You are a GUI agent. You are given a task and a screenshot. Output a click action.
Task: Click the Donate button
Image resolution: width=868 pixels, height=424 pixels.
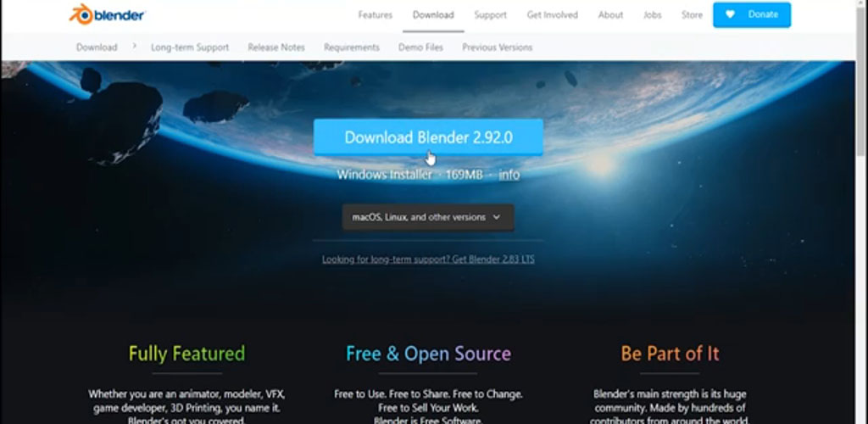point(752,15)
